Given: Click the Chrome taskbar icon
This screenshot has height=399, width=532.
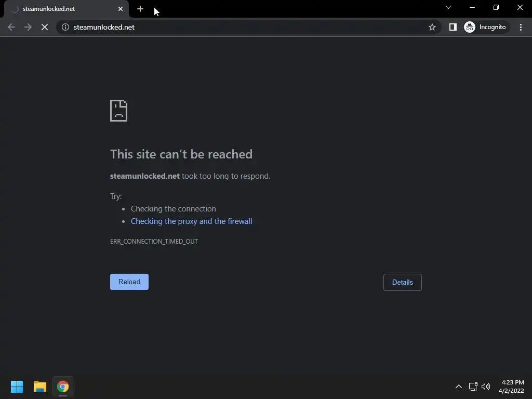Looking at the screenshot, I should (x=63, y=387).
